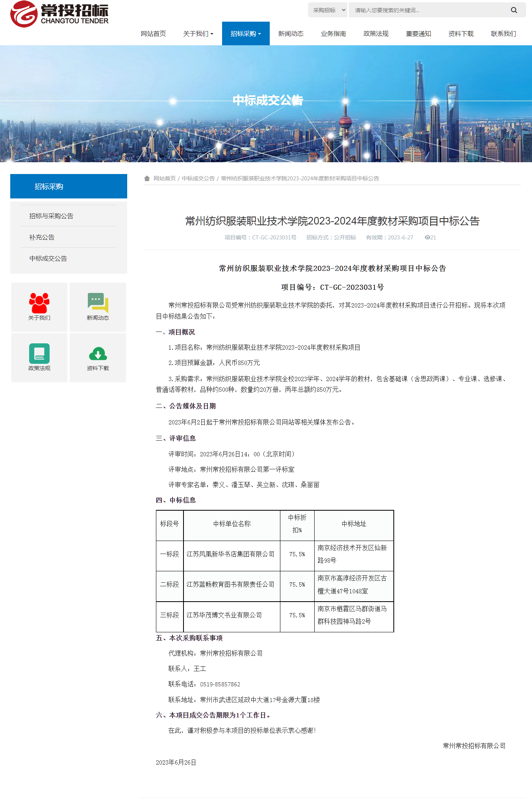Expand the 关于我们 navigation dropdown
The height and width of the screenshot is (804, 532).
click(198, 34)
